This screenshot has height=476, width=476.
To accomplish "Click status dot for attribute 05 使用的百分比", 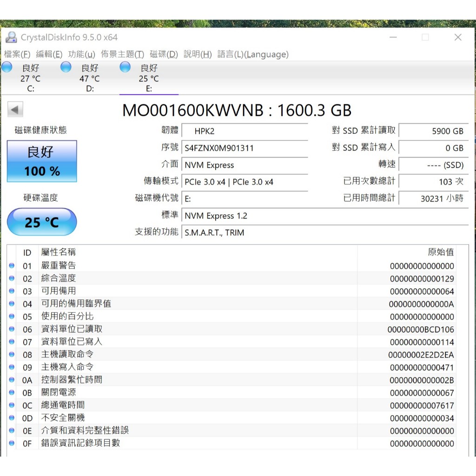I will tap(12, 317).
